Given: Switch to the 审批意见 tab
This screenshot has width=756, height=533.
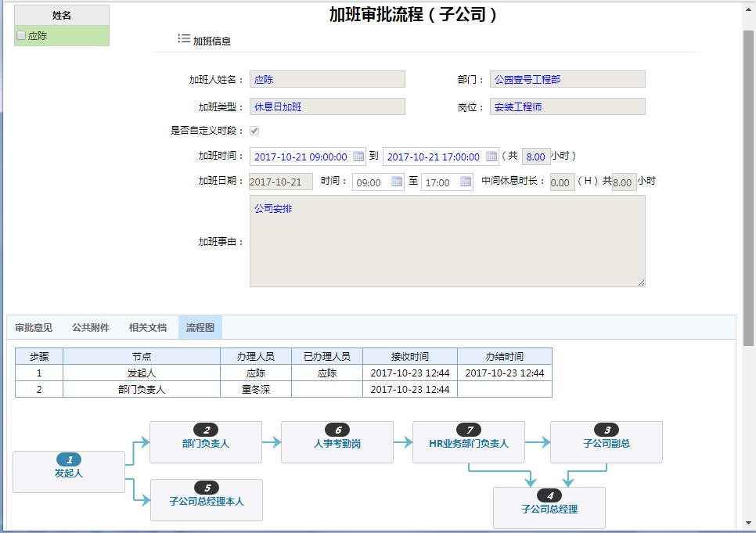Looking at the screenshot, I should point(34,328).
